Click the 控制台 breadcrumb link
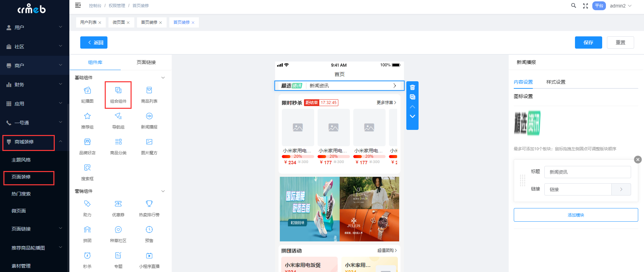This screenshot has height=272, width=644. [95, 5]
